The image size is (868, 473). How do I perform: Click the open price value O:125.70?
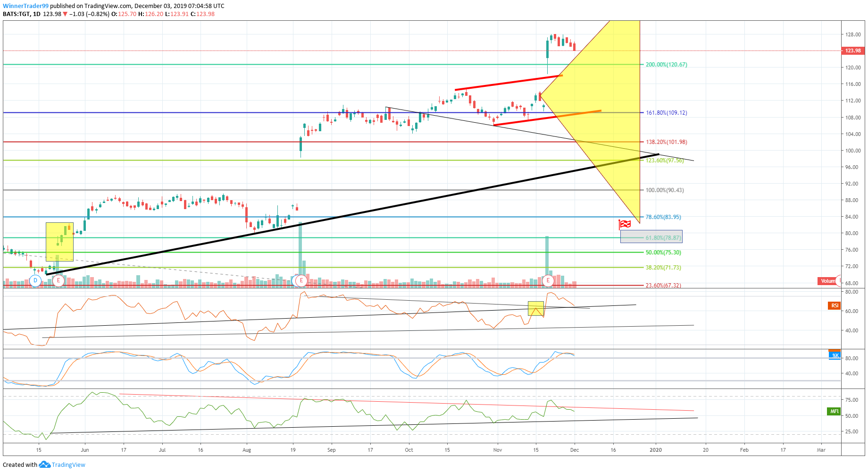(x=124, y=14)
